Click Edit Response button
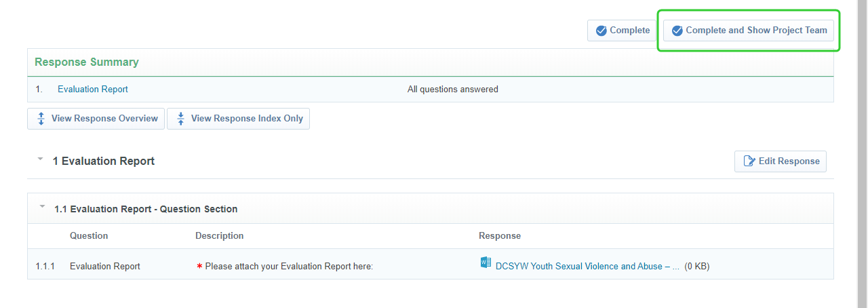Viewport: 868px width, 308px height. point(781,161)
